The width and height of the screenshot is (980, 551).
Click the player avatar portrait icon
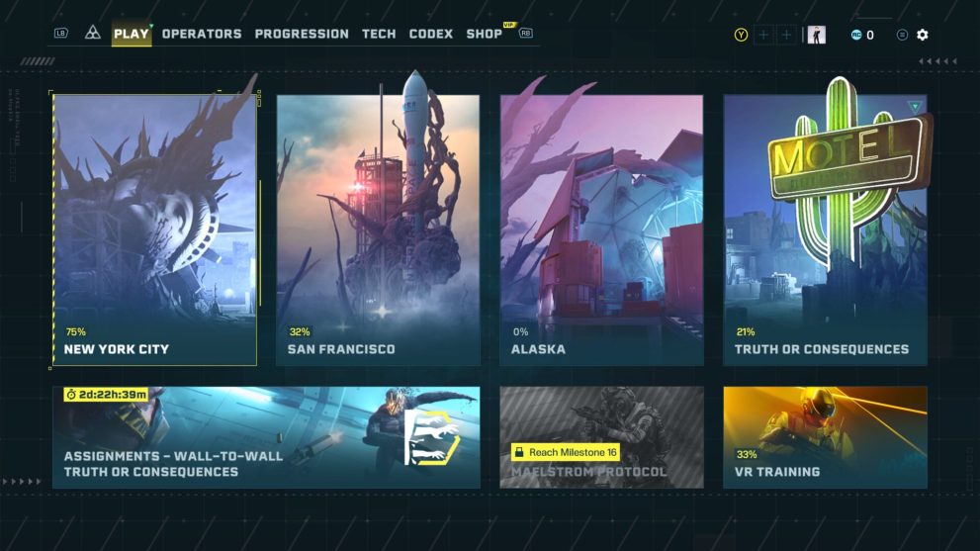(816, 35)
